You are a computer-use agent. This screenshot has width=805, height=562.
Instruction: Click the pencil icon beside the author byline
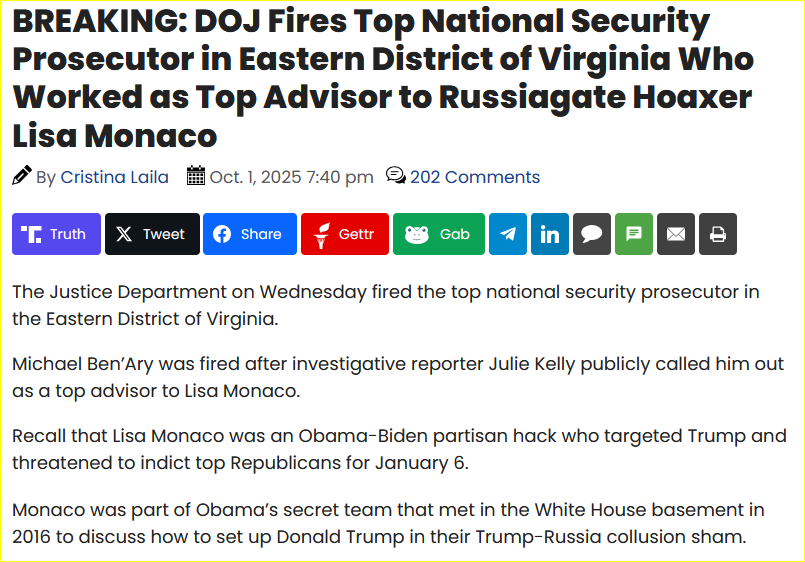pos(22,176)
